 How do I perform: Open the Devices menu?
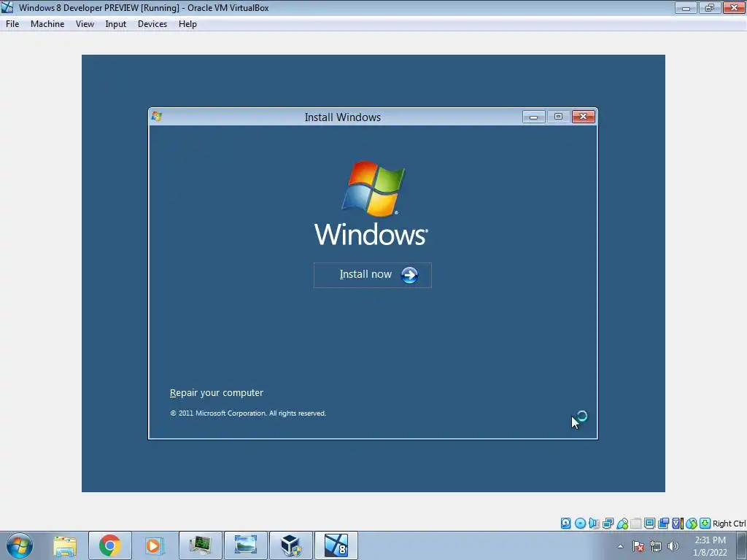[152, 24]
